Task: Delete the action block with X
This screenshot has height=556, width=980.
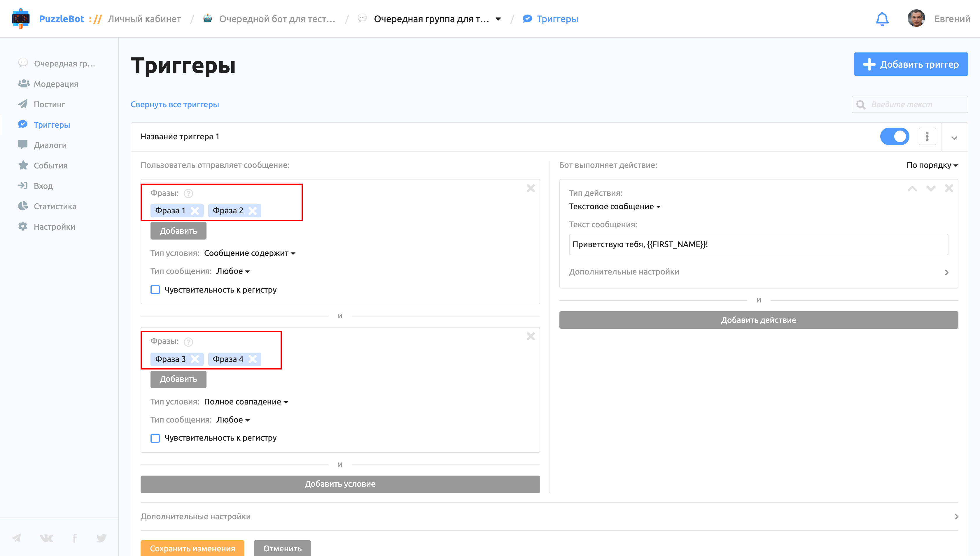Action: tap(949, 188)
